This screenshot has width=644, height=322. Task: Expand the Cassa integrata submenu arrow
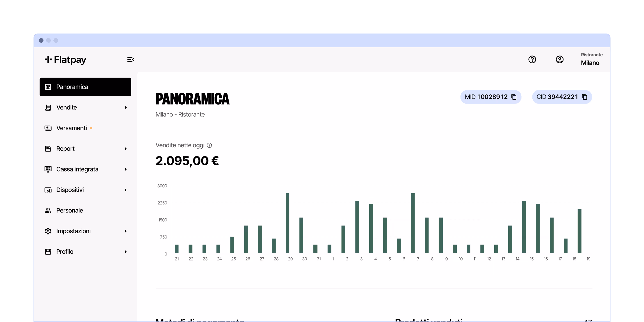126,169
